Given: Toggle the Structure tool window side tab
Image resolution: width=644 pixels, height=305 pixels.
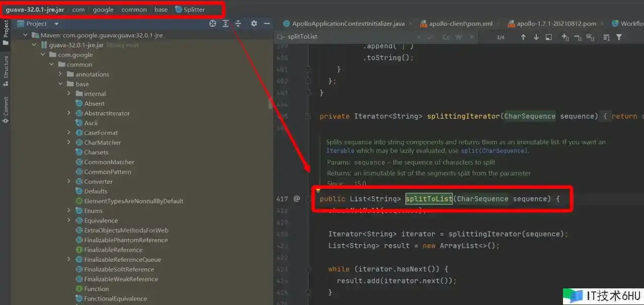Looking at the screenshot, I should click(x=6, y=70).
